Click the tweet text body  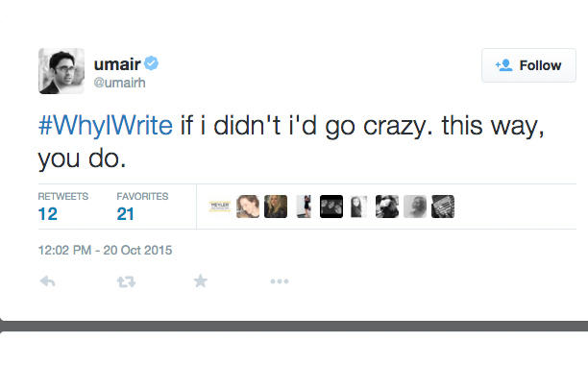coord(291,142)
